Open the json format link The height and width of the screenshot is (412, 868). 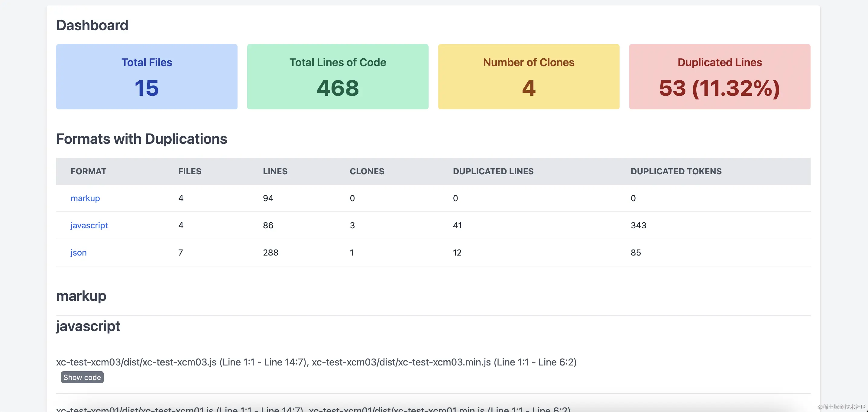79,253
